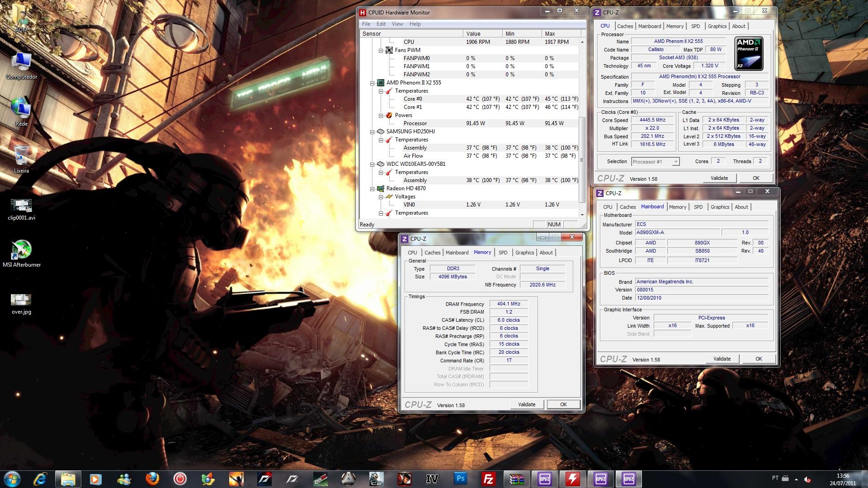Screen dimensions: 868x488
Task: Click the Sensor column header
Action: (411, 33)
